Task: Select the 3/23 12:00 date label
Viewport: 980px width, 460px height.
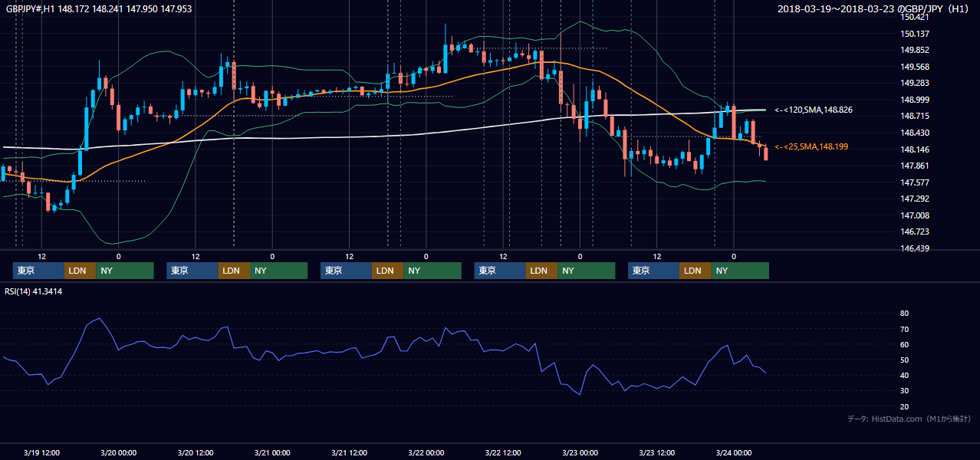Action: pyautogui.click(x=656, y=452)
